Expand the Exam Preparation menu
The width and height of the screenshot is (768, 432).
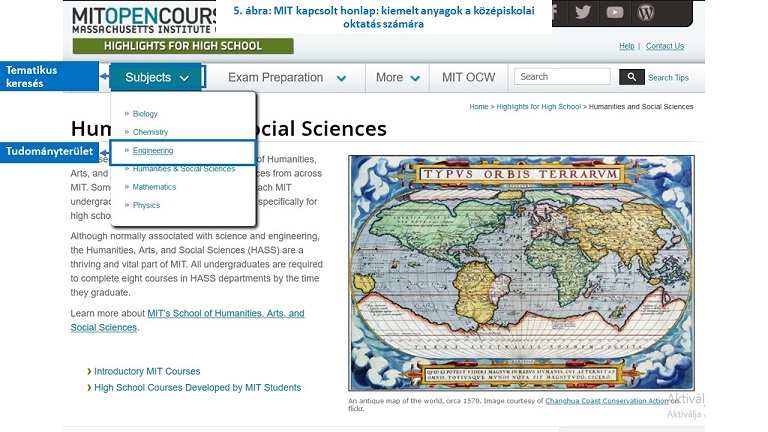coord(287,77)
